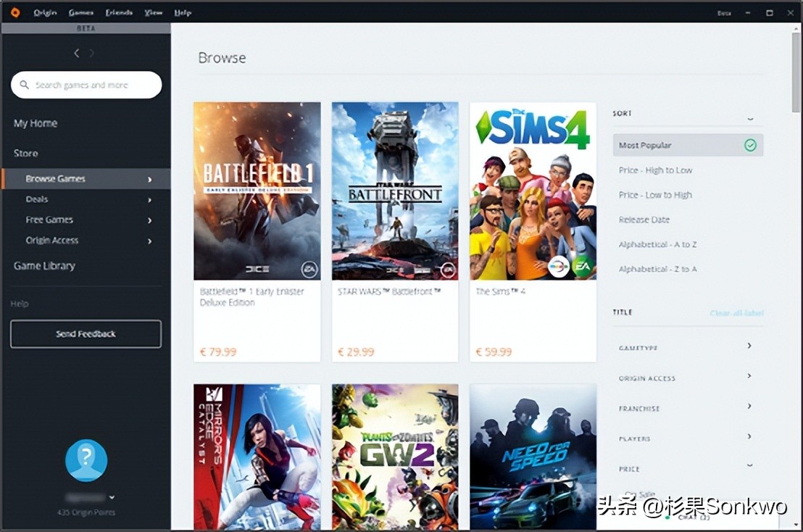The image size is (803, 532).
Task: Open Mirror's Edge Catalyst cover
Action: (x=257, y=457)
